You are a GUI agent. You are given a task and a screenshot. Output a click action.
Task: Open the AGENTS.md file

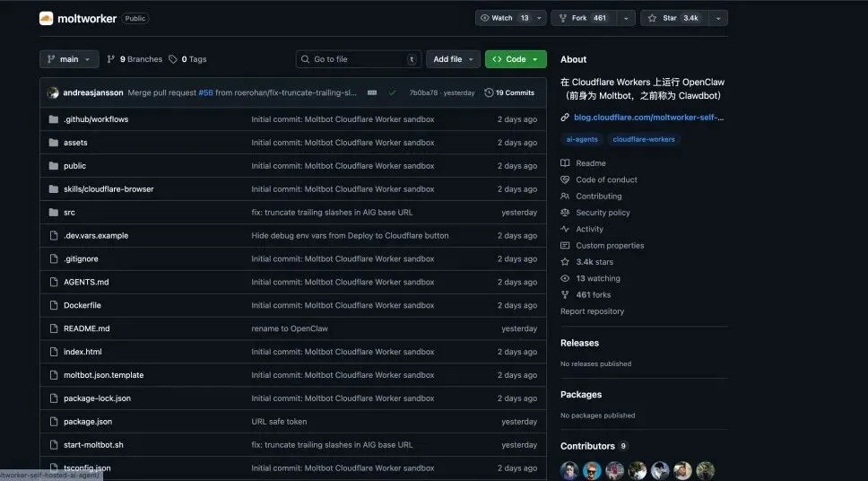pos(86,282)
